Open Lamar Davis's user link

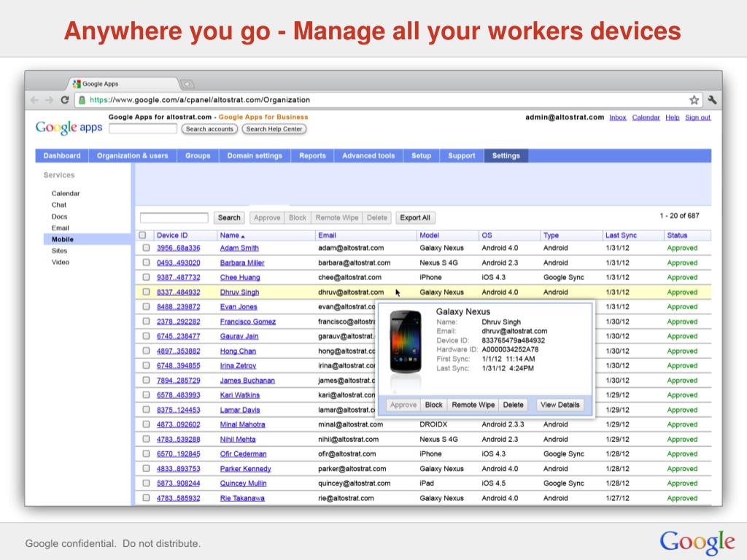tap(240, 410)
